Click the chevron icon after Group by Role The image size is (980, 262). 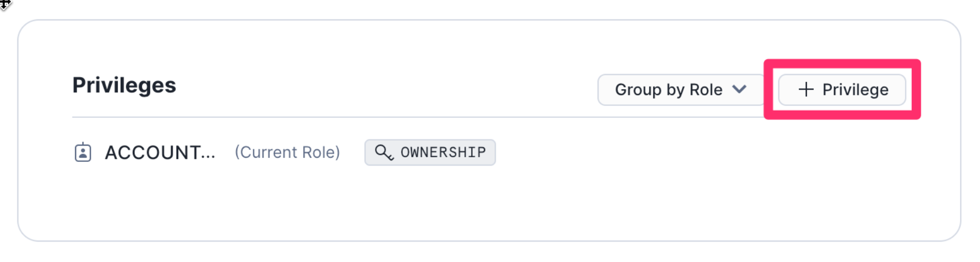click(739, 89)
